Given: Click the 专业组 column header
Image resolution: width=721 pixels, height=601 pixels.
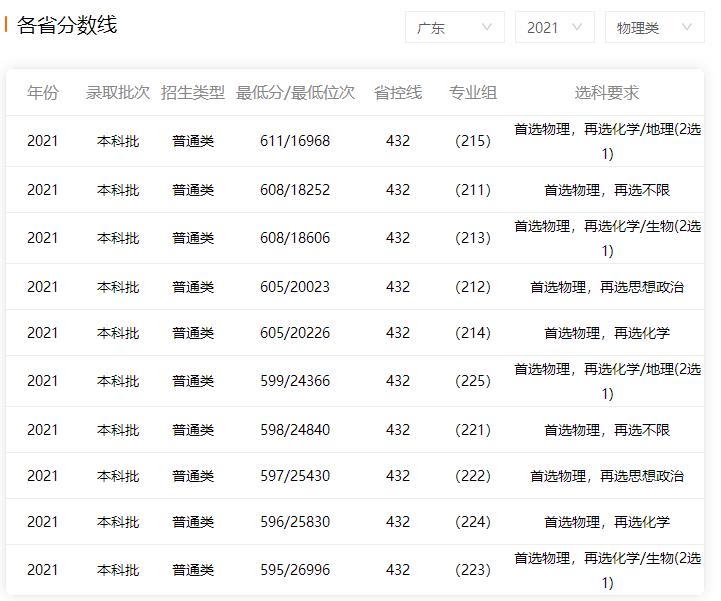Looking at the screenshot, I should coord(473,92).
